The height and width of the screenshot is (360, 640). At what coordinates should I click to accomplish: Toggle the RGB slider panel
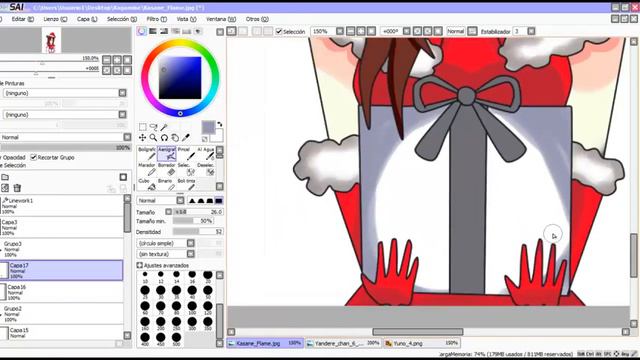click(153, 31)
